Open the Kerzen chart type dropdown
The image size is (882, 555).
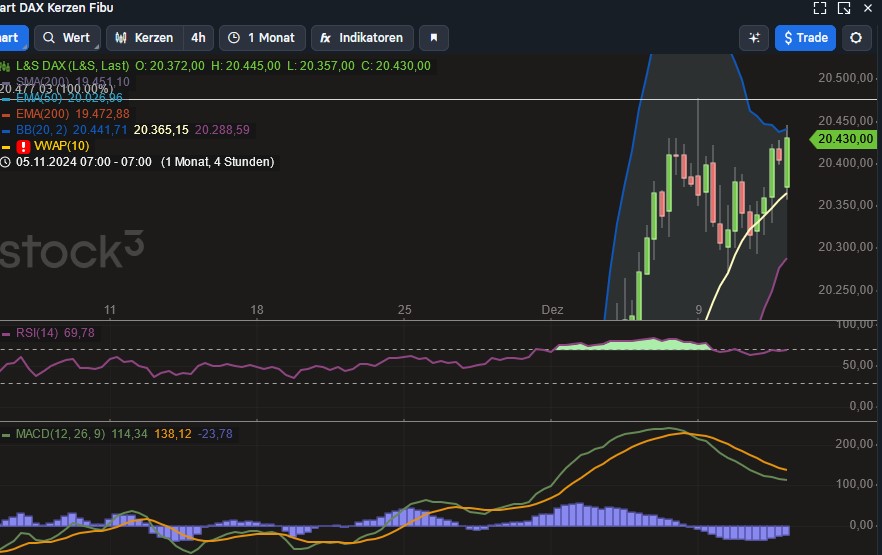point(144,38)
